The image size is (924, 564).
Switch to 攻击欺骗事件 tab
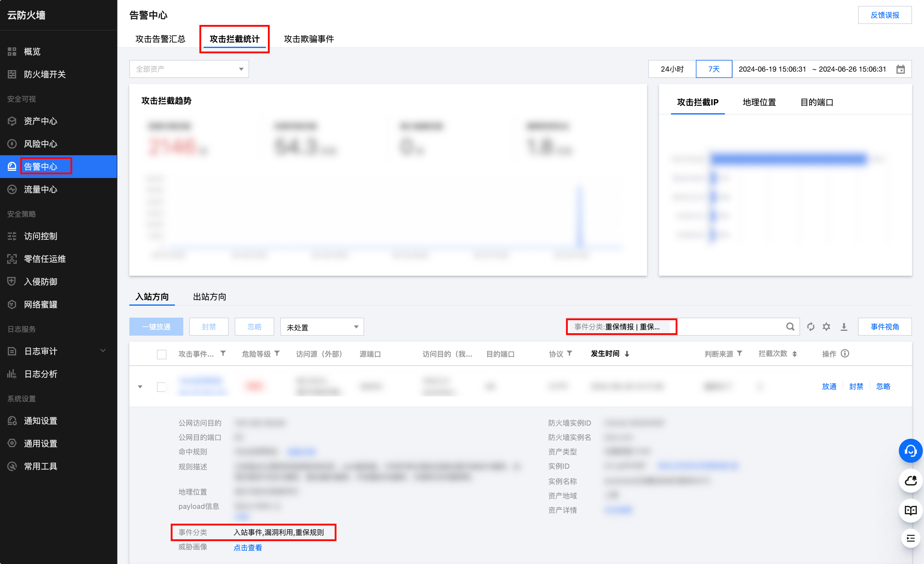pyautogui.click(x=309, y=39)
